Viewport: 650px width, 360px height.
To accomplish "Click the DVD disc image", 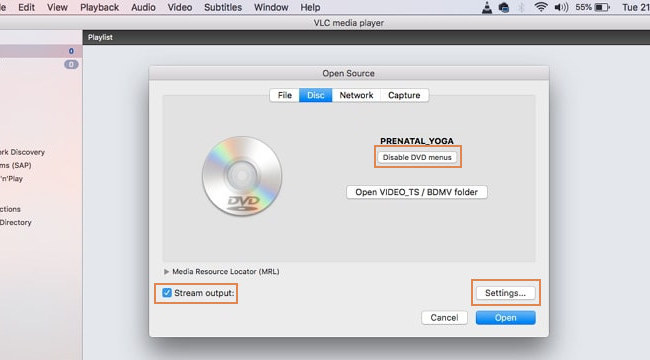I will coord(242,176).
